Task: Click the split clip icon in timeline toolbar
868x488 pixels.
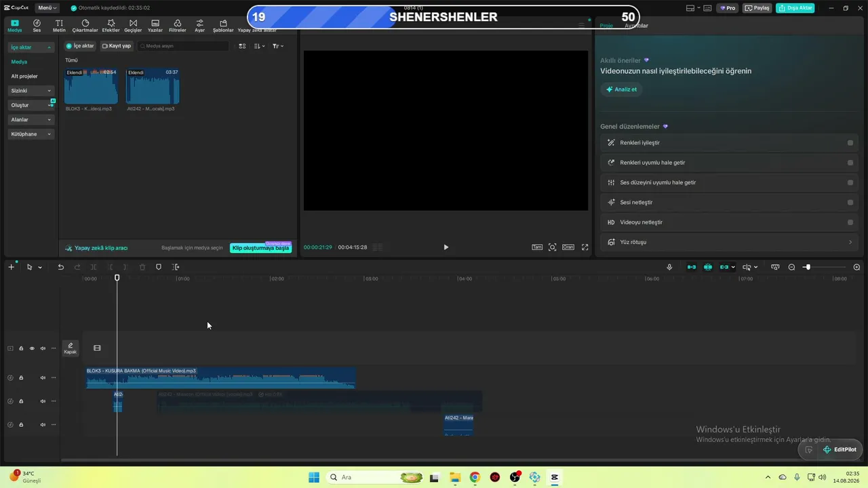Action: tap(94, 267)
